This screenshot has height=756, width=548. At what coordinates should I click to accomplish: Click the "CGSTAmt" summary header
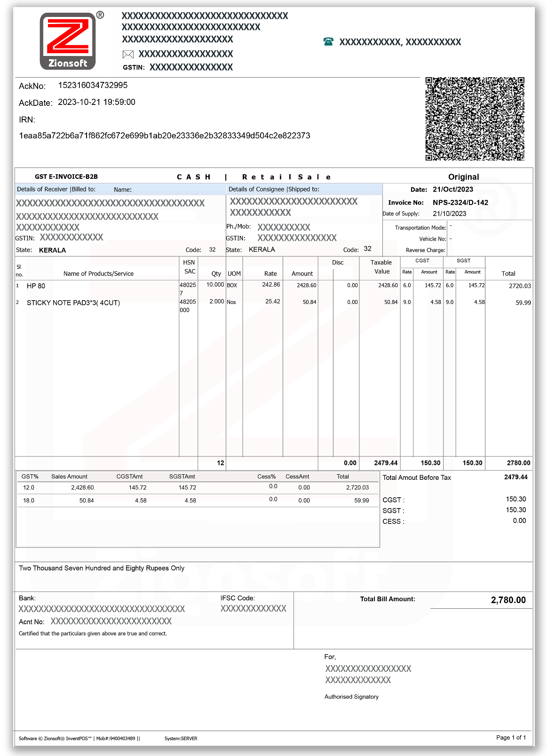point(129,477)
